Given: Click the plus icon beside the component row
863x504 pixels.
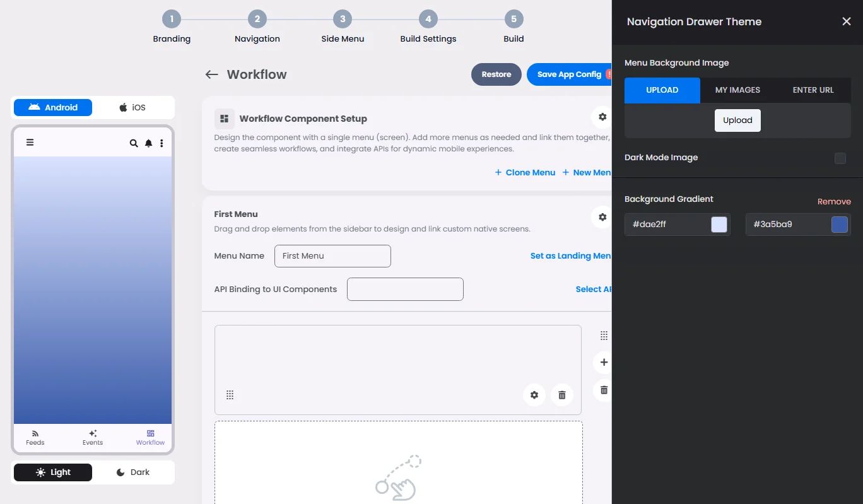Looking at the screenshot, I should coord(604,362).
